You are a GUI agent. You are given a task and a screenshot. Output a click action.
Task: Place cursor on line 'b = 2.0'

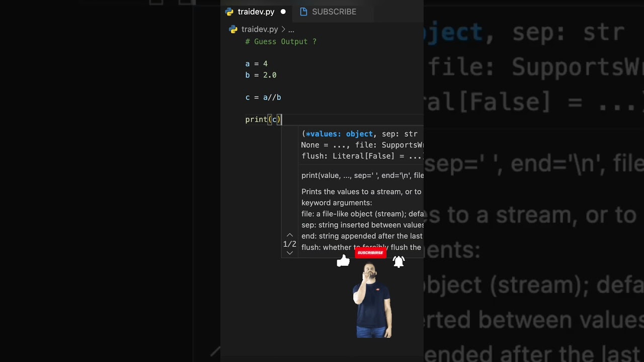(261, 75)
